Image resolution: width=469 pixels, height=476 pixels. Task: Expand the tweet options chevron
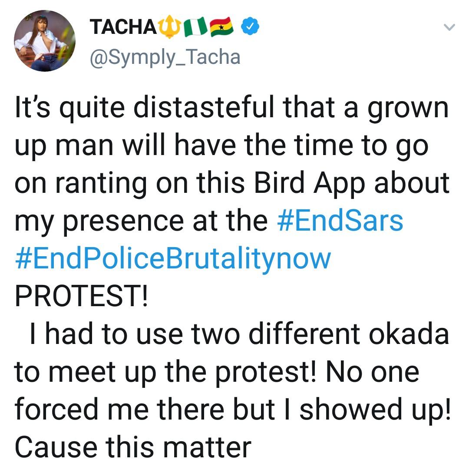[449, 28]
